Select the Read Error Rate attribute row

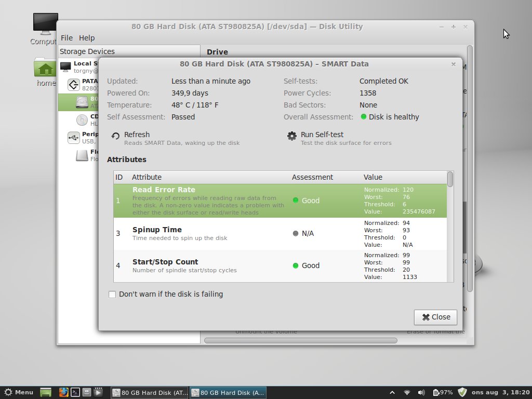pos(280,201)
